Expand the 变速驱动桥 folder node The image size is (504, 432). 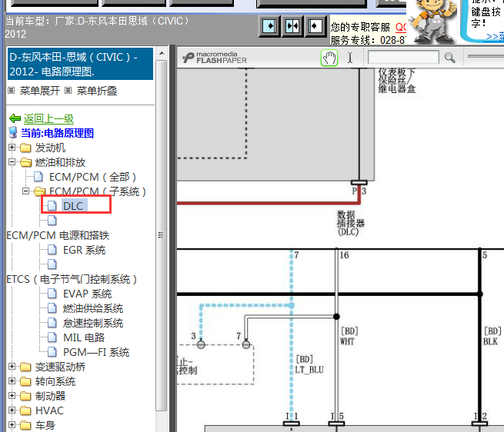pos(12,367)
